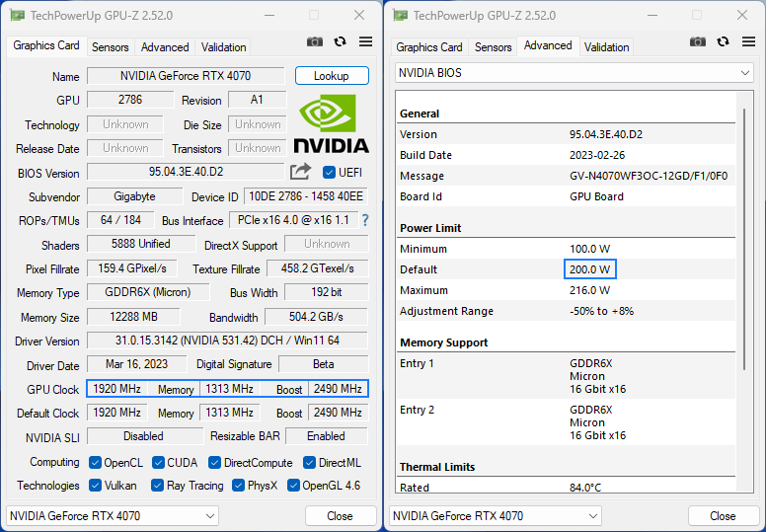Click the Bandwidth 504.2 GB/s field
The height and width of the screenshot is (532, 766).
pyautogui.click(x=316, y=317)
